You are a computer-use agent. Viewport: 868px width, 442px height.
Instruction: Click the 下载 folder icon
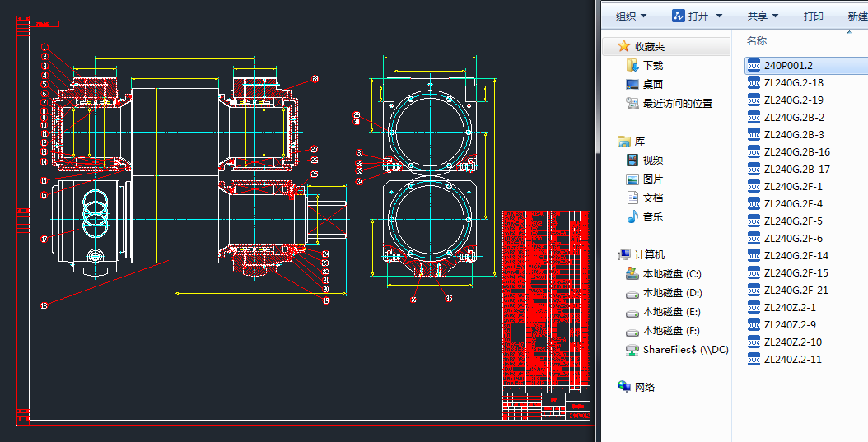click(x=632, y=65)
